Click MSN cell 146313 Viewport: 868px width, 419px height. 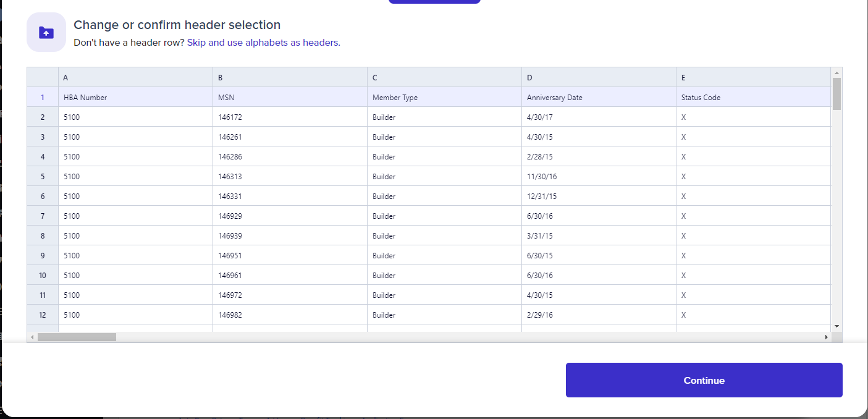290,176
